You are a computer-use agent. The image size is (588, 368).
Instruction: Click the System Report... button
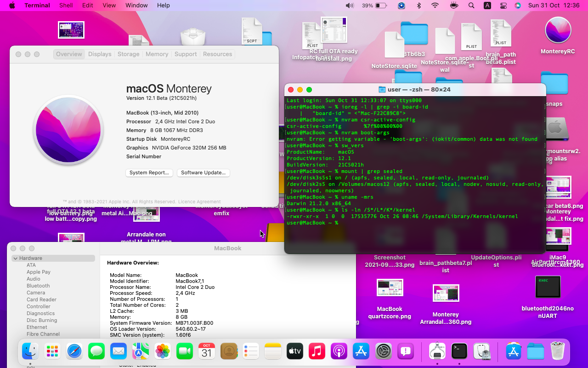pyautogui.click(x=149, y=172)
